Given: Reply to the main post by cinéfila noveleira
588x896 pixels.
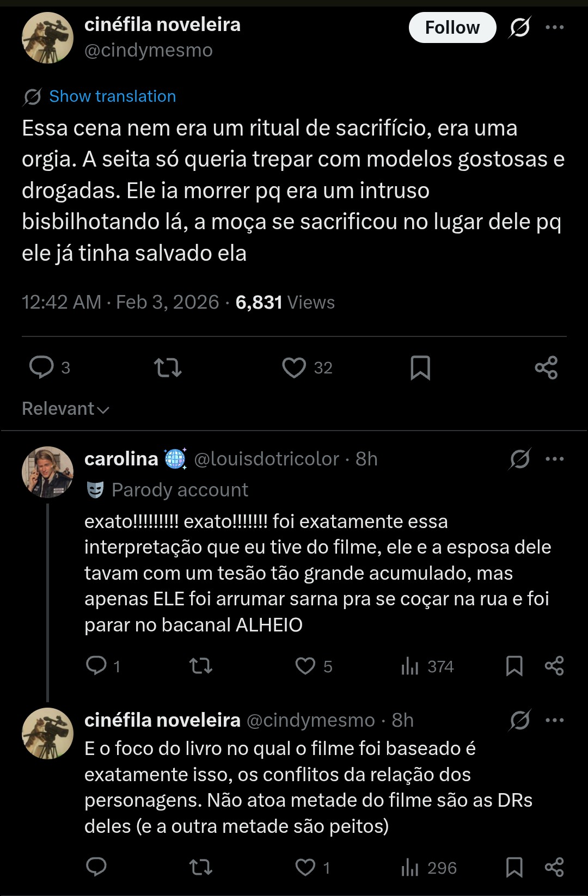Looking at the screenshot, I should tap(42, 367).
